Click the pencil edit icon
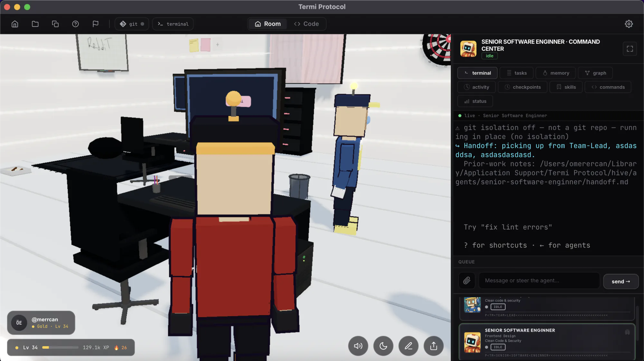 click(408, 346)
